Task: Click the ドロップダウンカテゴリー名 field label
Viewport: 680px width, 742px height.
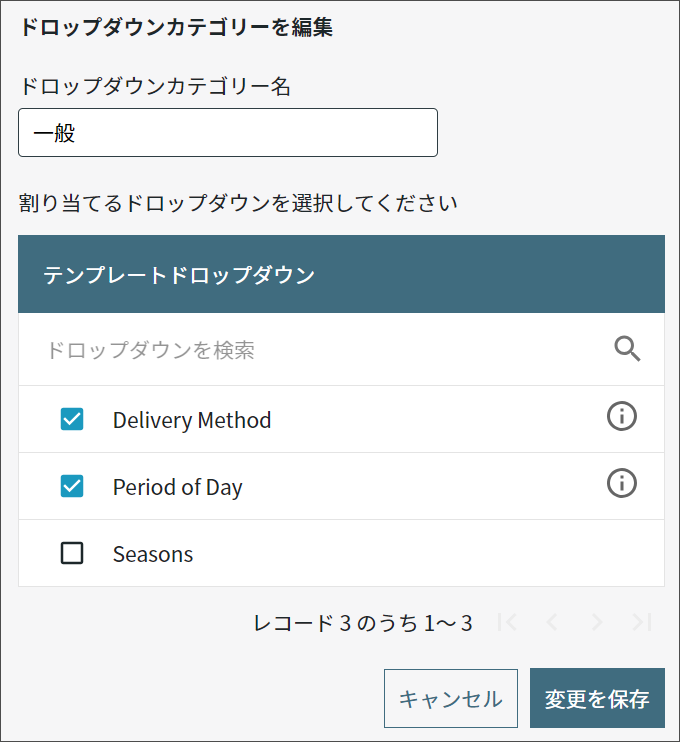Action: coord(155,87)
